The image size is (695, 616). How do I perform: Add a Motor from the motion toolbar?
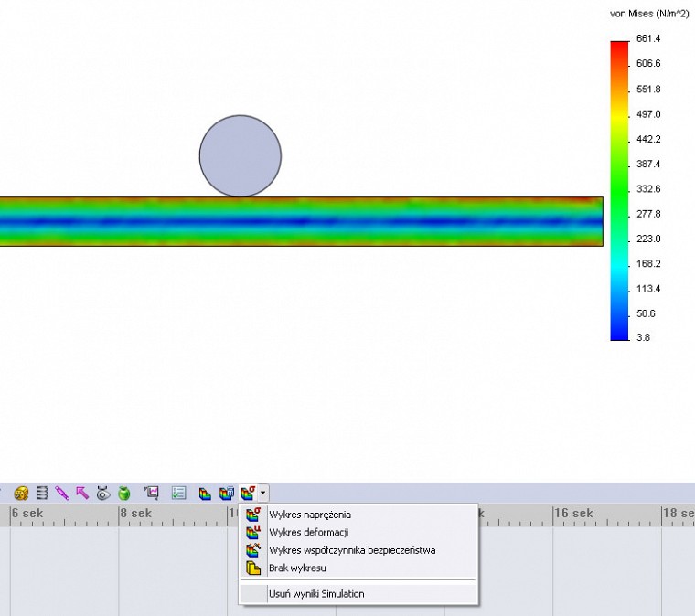(21, 493)
